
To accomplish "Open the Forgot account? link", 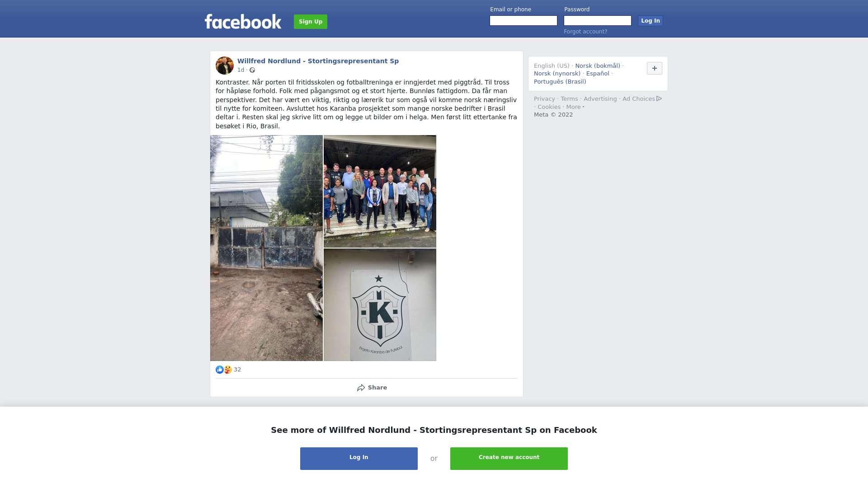I will tap(585, 32).
